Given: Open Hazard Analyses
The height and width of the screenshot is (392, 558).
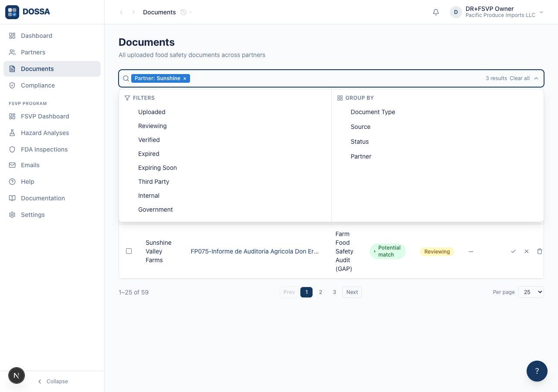Looking at the screenshot, I should pos(52,133).
